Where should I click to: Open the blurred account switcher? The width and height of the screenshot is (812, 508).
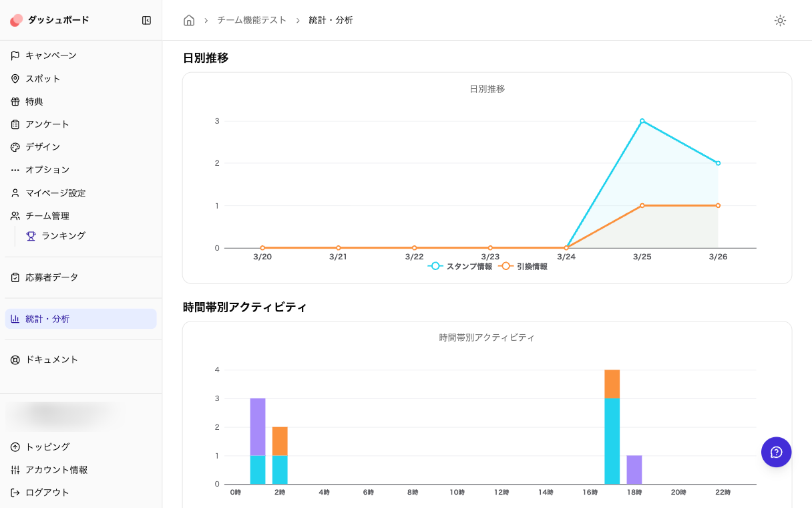(x=64, y=414)
